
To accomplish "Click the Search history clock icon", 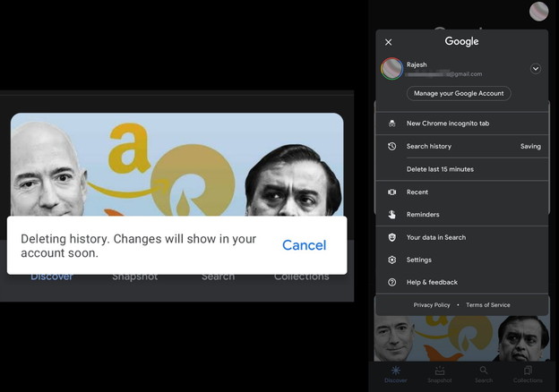I will pyautogui.click(x=391, y=146).
